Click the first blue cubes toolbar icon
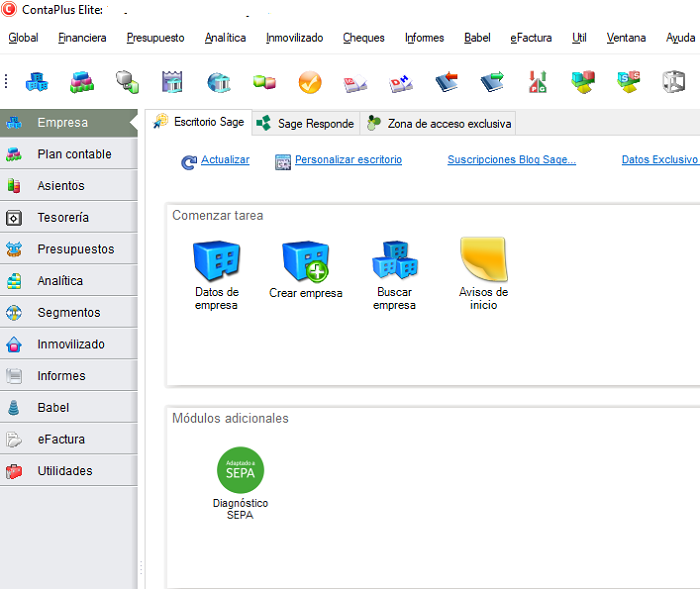Image resolution: width=700 pixels, height=589 pixels. [x=37, y=82]
